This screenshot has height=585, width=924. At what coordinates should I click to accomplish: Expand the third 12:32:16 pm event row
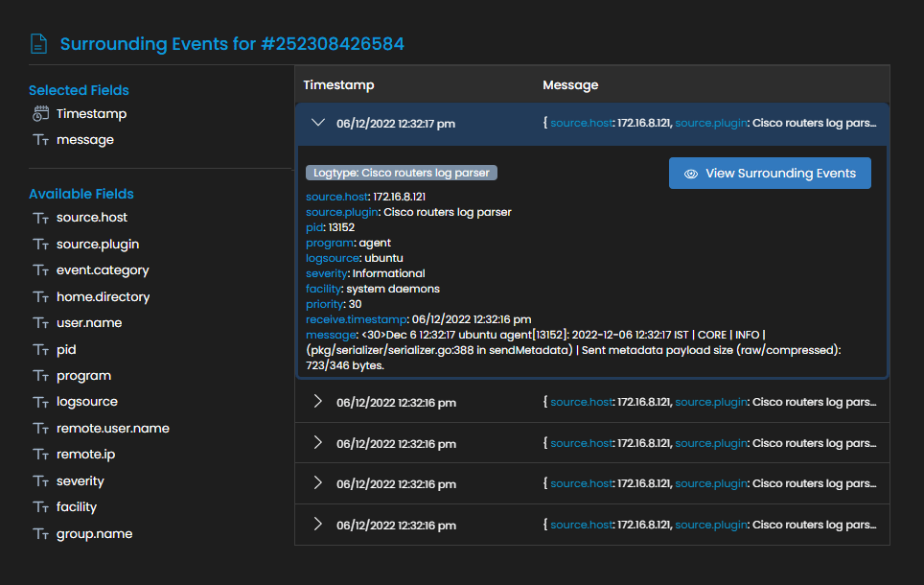point(318,483)
